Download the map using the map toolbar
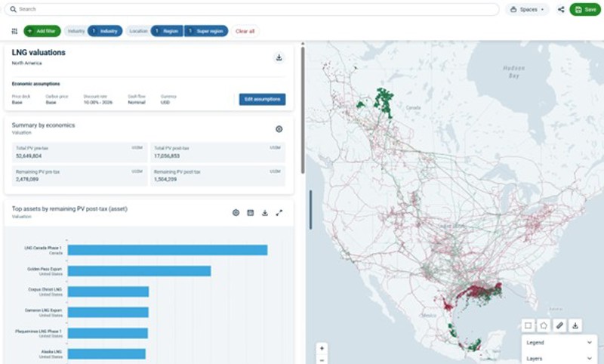This screenshot has width=604, height=364. (x=575, y=325)
